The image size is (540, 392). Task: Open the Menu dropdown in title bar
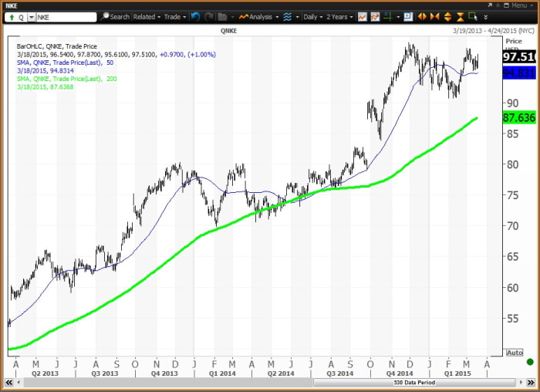click(x=521, y=5)
